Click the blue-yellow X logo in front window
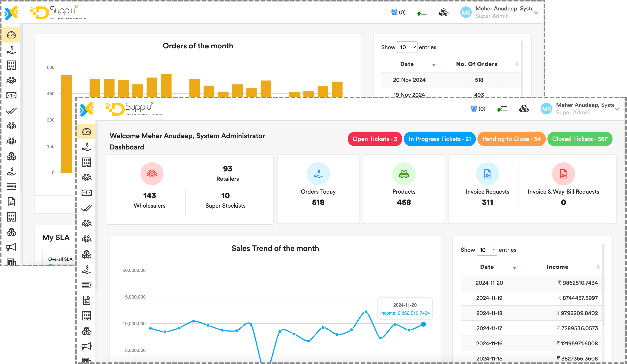 [87, 109]
